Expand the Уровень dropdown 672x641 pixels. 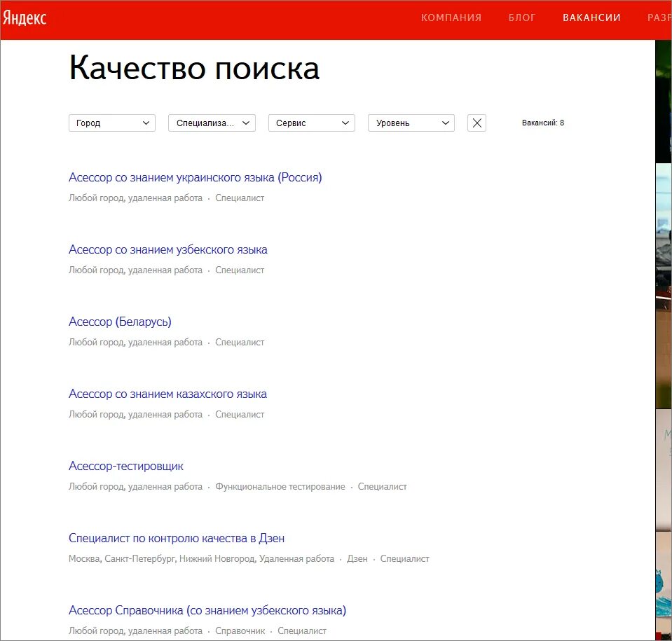point(411,123)
